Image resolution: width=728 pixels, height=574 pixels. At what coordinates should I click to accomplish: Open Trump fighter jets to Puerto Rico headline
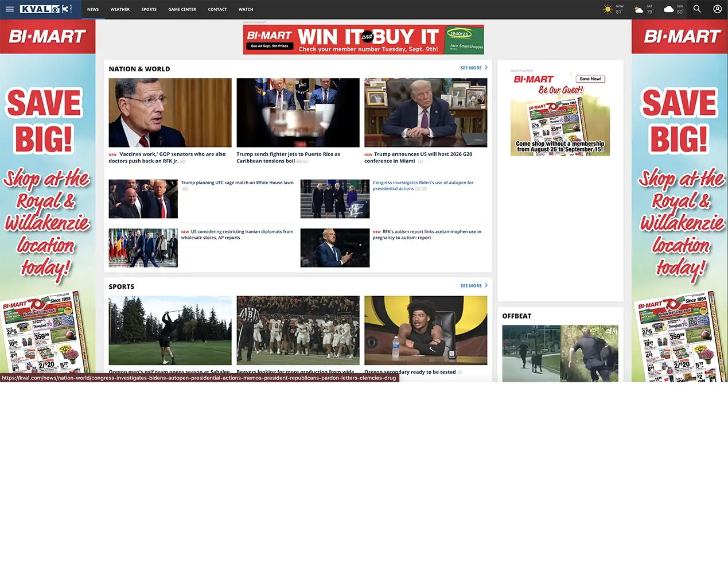point(289,157)
